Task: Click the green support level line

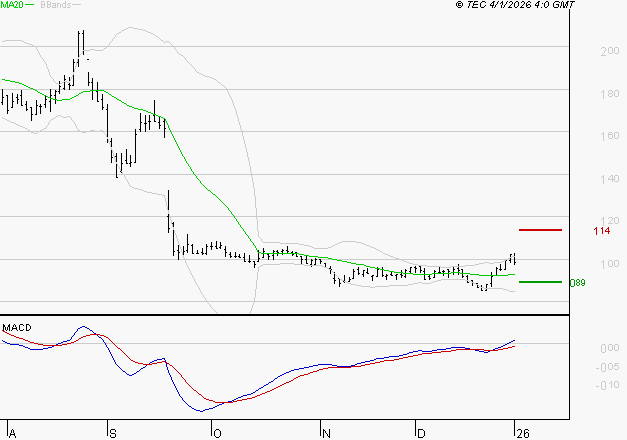Action: (x=540, y=282)
